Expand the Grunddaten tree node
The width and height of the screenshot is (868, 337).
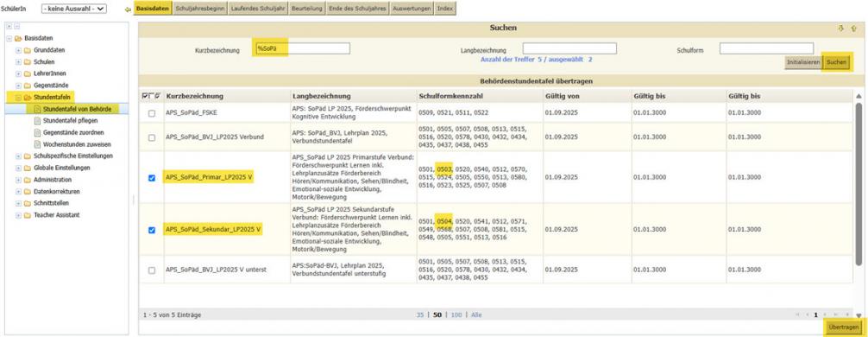[x=18, y=50]
